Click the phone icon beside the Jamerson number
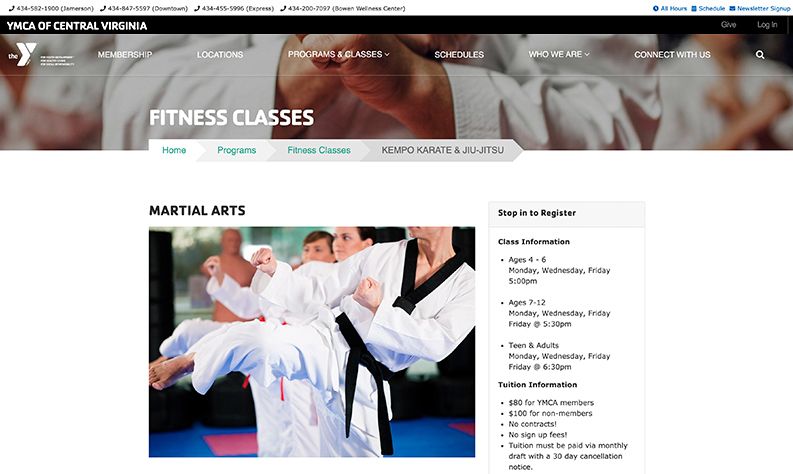Viewport: 793px width, 474px height. pyautogui.click(x=12, y=9)
